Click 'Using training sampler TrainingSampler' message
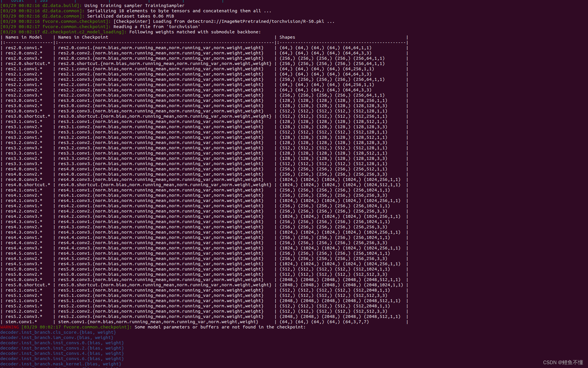Screen dimensions: 588x368 [134, 6]
